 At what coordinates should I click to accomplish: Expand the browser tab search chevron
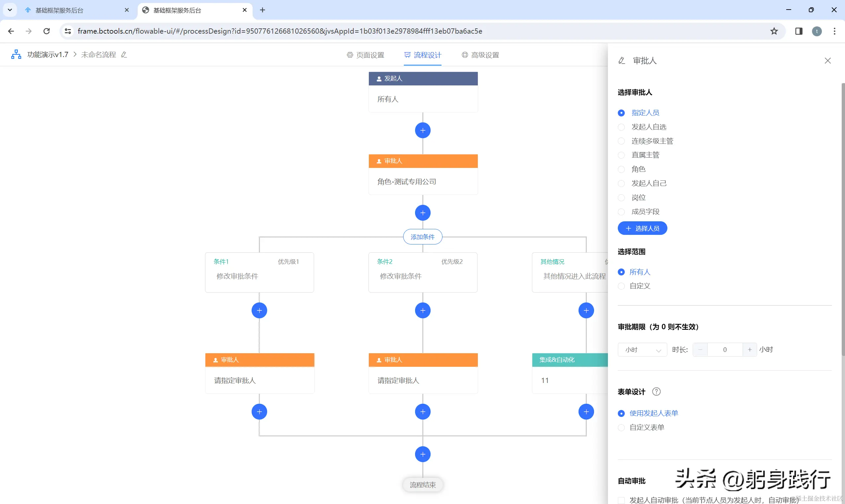10,10
